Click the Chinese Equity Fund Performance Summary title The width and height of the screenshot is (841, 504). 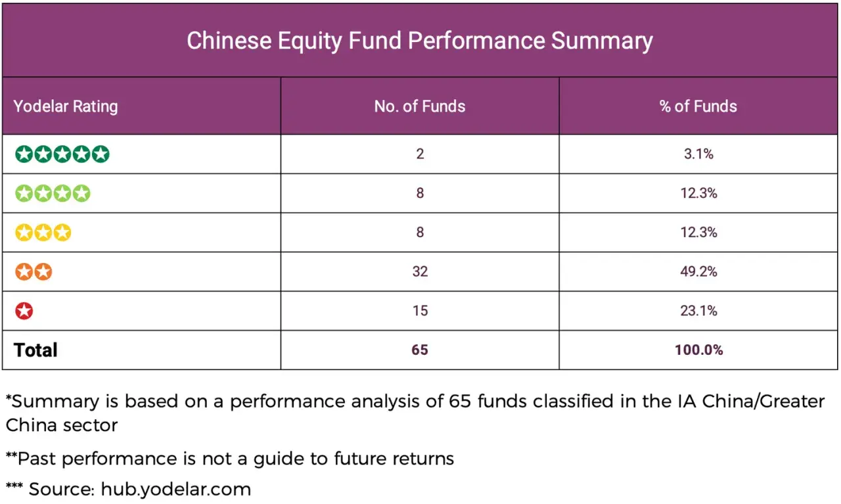point(420,40)
